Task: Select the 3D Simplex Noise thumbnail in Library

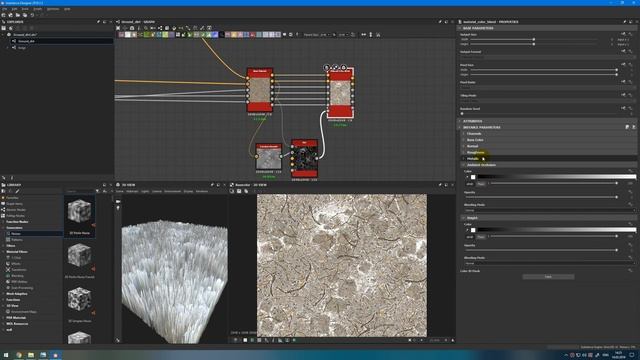Action: [x=79, y=303]
